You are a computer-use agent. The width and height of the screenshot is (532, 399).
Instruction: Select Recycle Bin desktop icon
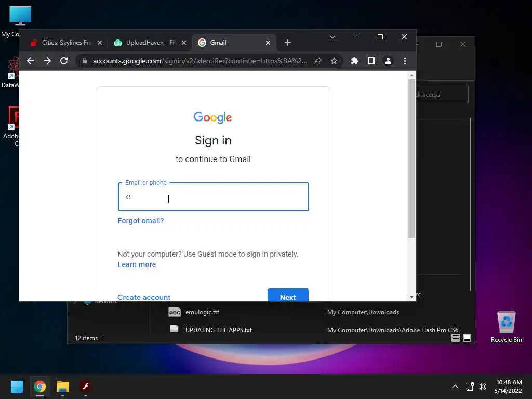(506, 327)
